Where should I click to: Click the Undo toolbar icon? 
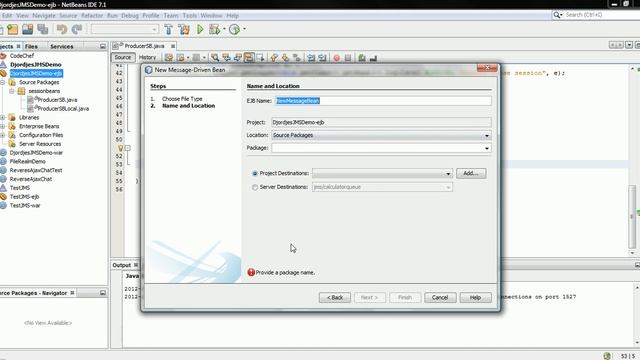[x=62, y=29]
